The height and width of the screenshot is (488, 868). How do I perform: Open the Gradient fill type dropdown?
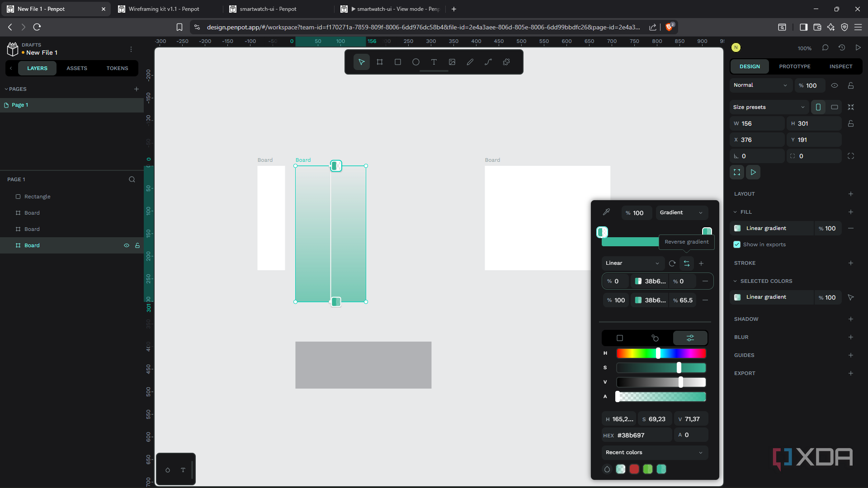(682, 212)
